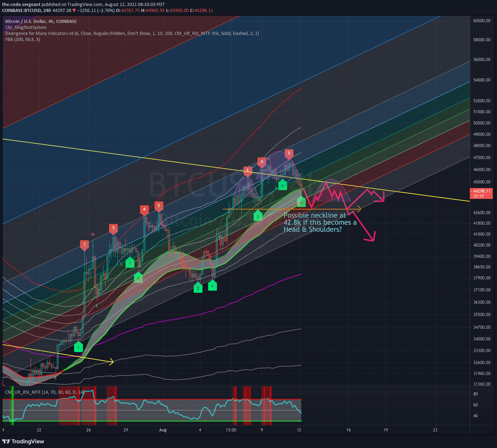Click RSI scale value 80

tap(475, 394)
